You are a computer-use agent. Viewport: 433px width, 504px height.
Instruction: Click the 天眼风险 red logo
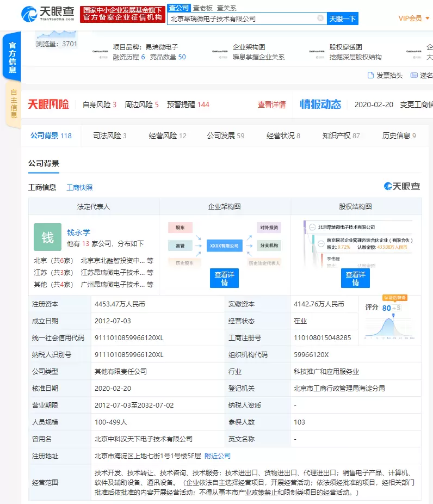(48, 105)
